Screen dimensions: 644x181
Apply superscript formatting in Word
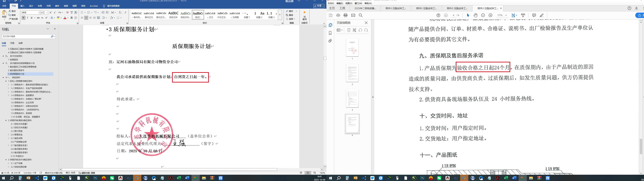click(46, 18)
